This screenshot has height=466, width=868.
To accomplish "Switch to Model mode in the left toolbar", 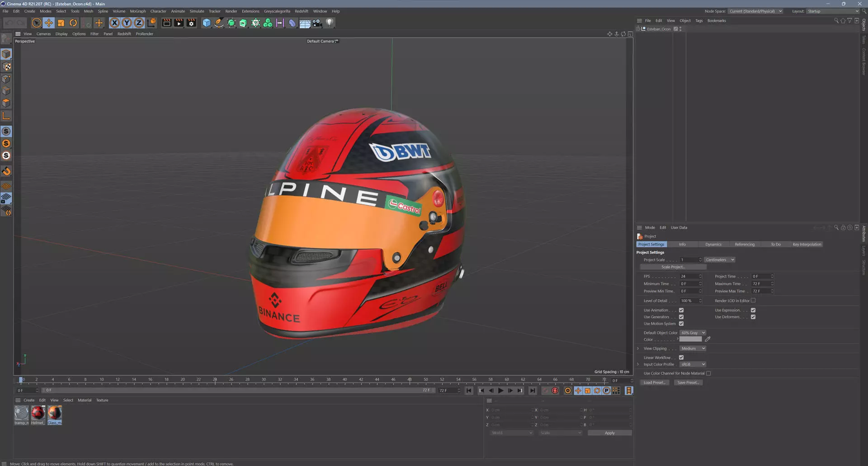I will point(6,54).
